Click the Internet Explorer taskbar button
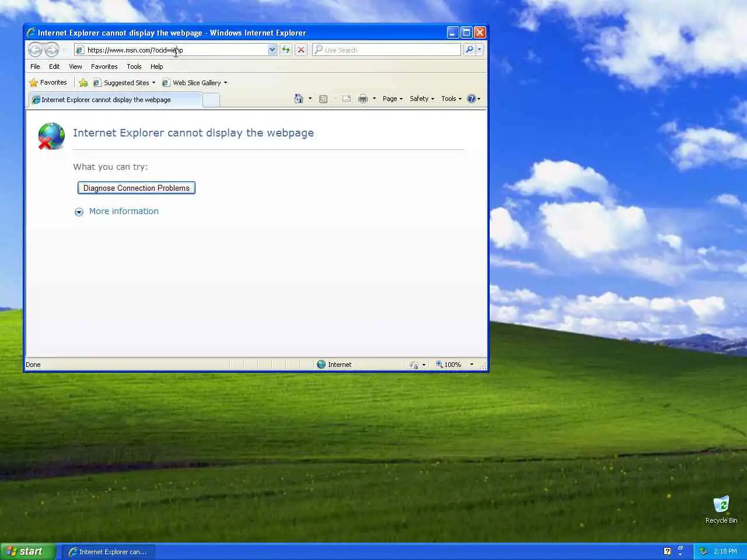This screenshot has height=560, width=747. pos(109,551)
